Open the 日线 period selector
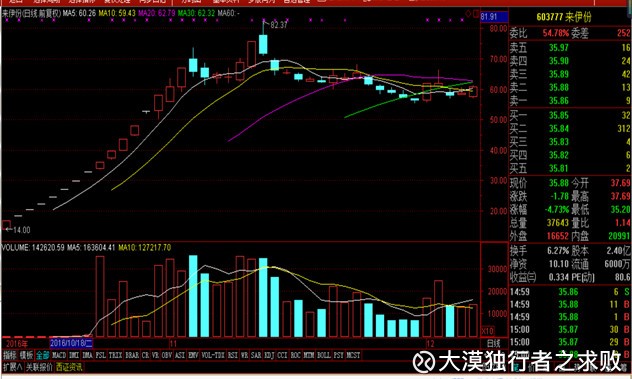 point(493,344)
